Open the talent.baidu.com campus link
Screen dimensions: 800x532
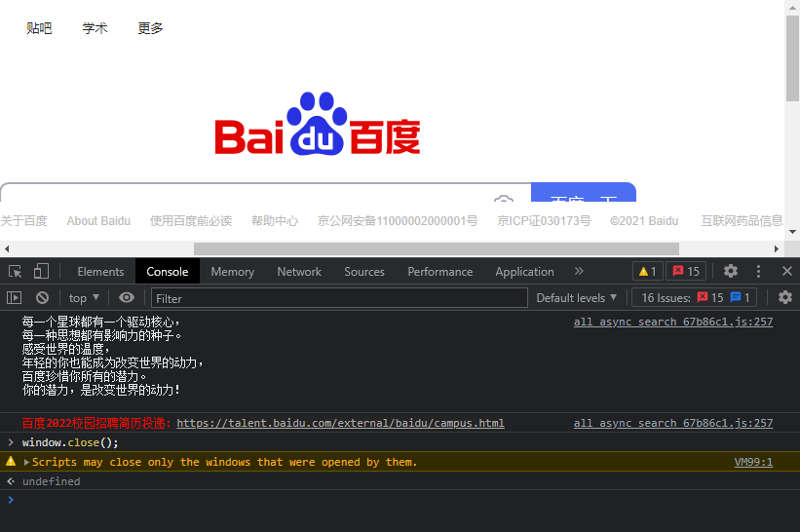340,423
